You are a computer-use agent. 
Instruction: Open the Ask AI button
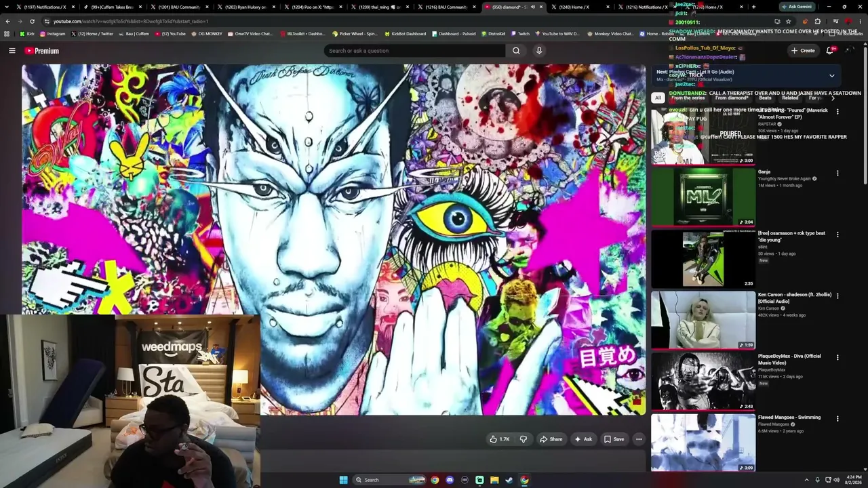click(x=583, y=439)
